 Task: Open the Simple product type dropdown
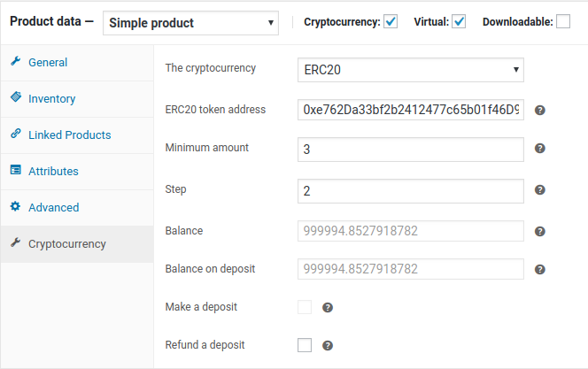(190, 23)
